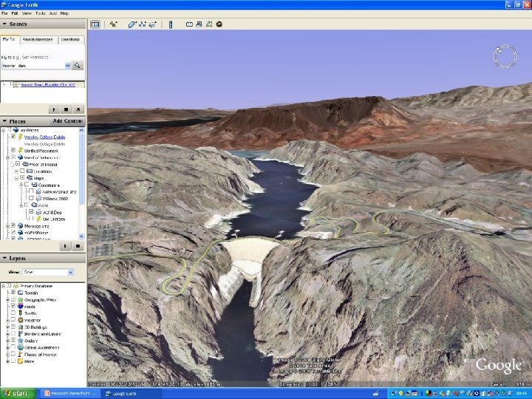The width and height of the screenshot is (532, 399).
Task: Play the search results tour
Action: 54,109
